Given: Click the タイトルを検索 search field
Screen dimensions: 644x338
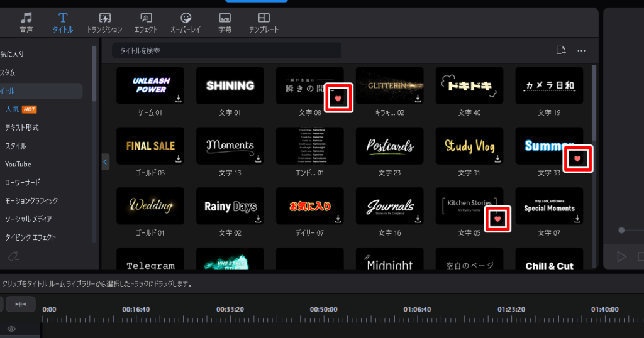Looking at the screenshot, I should pyautogui.click(x=226, y=50).
